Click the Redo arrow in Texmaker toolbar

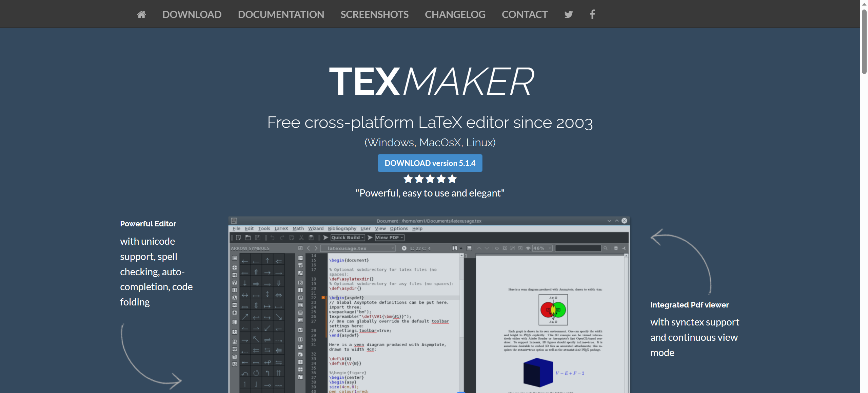pyautogui.click(x=282, y=238)
